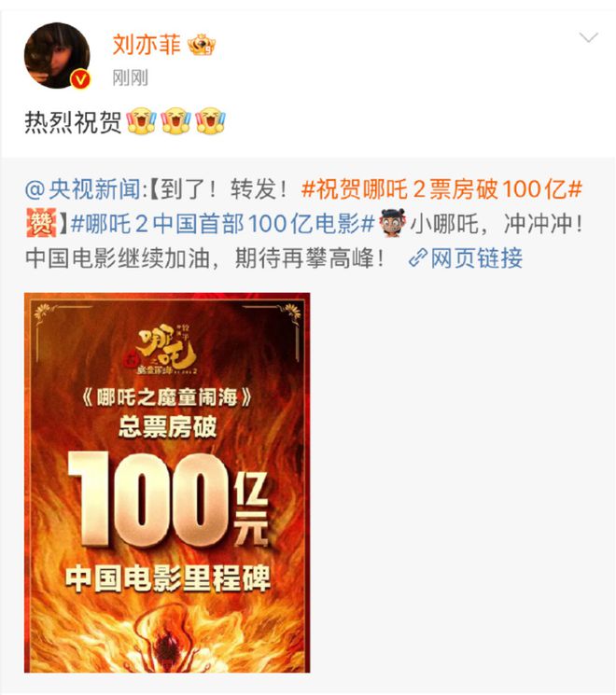Tap the crown membership badge

click(x=202, y=45)
